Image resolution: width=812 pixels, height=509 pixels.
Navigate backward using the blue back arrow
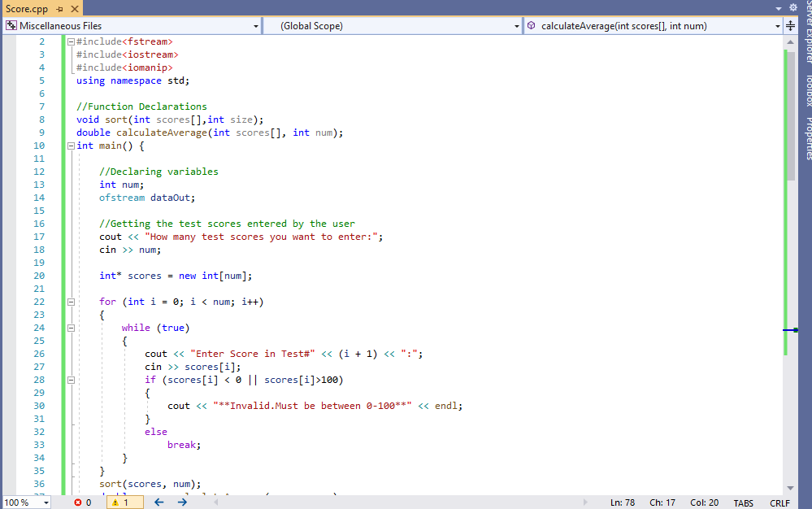(x=159, y=502)
